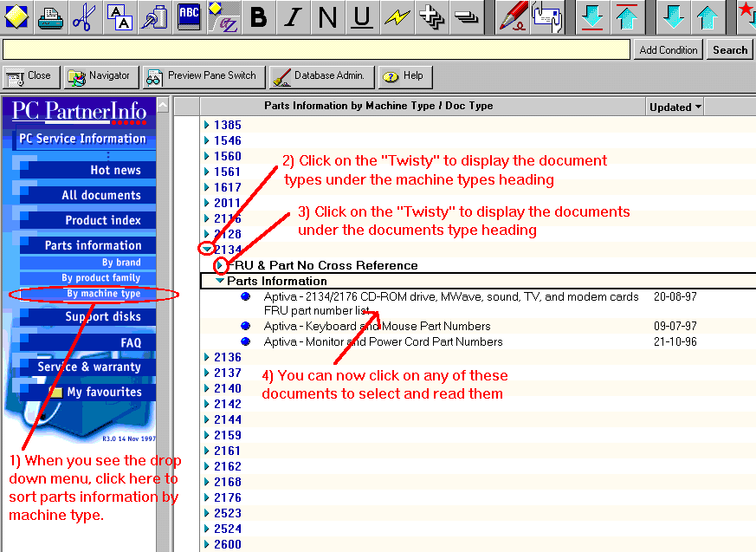Open Aptiva Keyboard and Mouse Part Numbers document

(x=377, y=326)
